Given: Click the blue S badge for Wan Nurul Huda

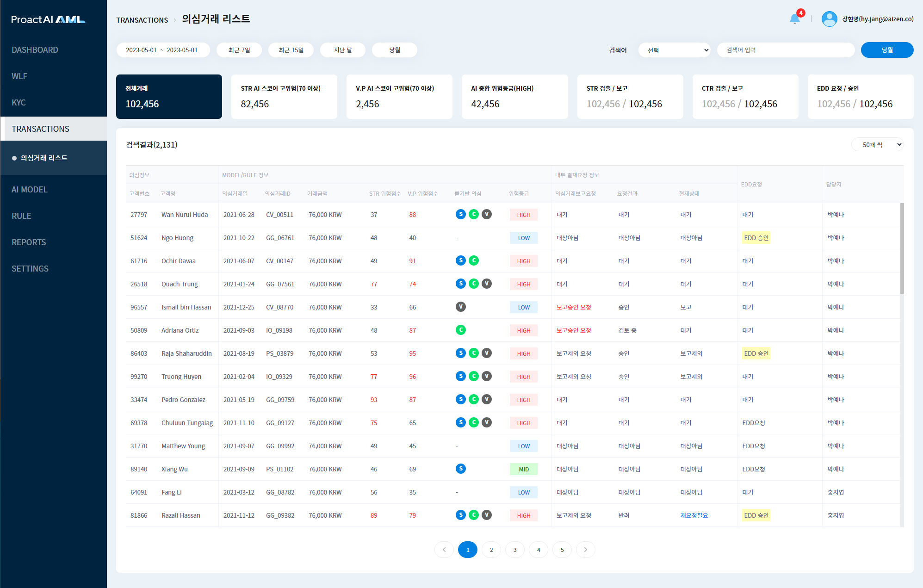Looking at the screenshot, I should [460, 214].
